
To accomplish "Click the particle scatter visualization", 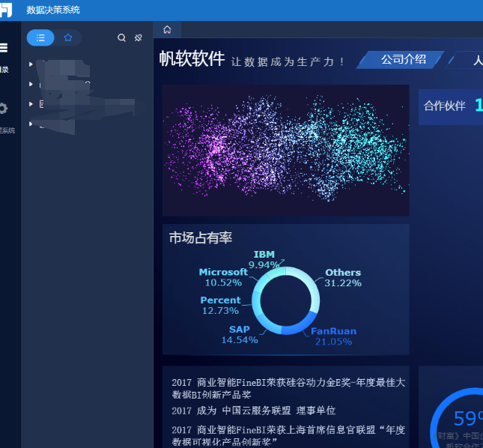I will click(x=285, y=150).
